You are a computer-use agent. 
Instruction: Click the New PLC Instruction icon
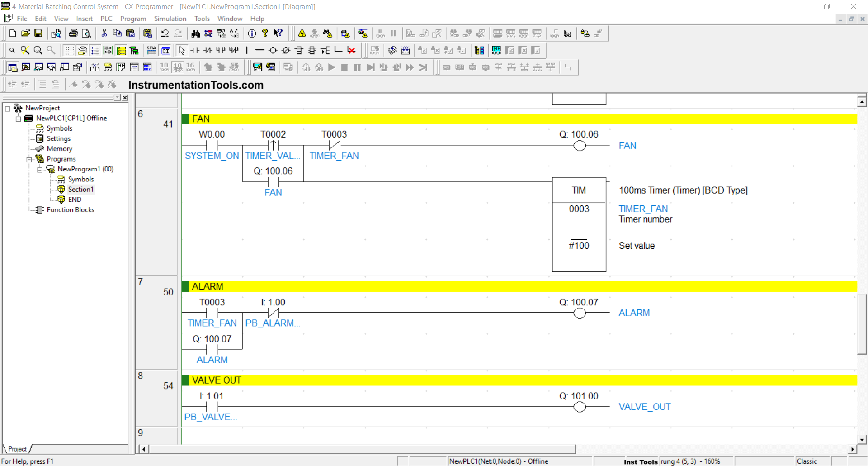[x=299, y=50]
